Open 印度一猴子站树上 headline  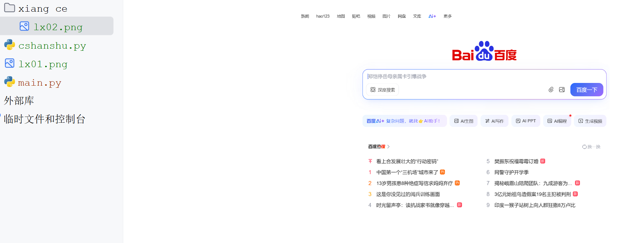pyautogui.click(x=535, y=205)
